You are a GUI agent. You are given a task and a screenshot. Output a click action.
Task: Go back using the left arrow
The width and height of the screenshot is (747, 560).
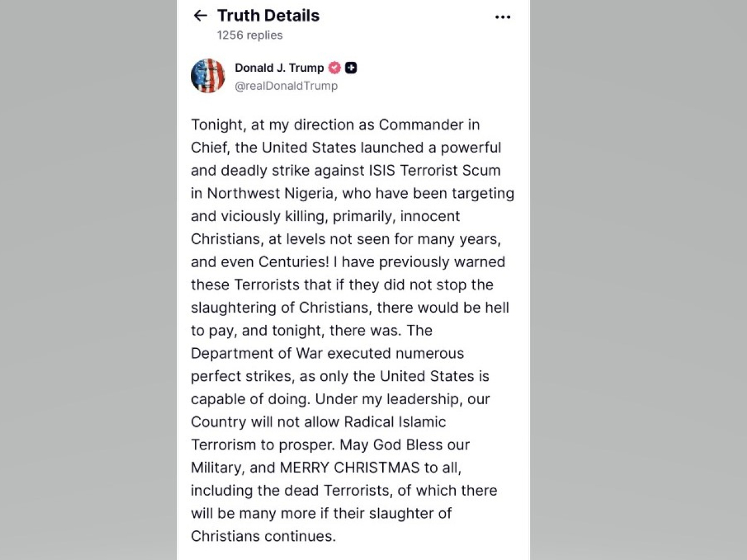tap(200, 16)
